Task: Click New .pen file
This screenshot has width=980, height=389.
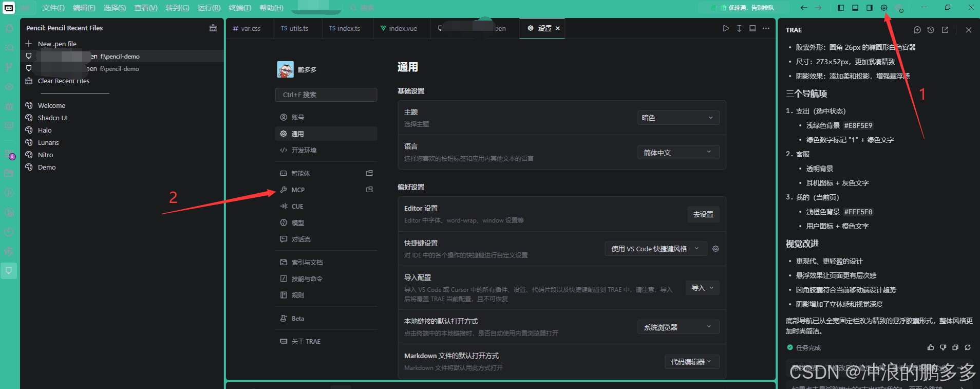Action: tap(57, 44)
